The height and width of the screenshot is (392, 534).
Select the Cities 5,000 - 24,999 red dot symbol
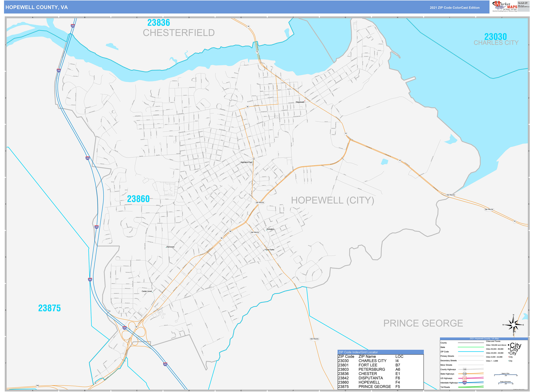(508, 357)
